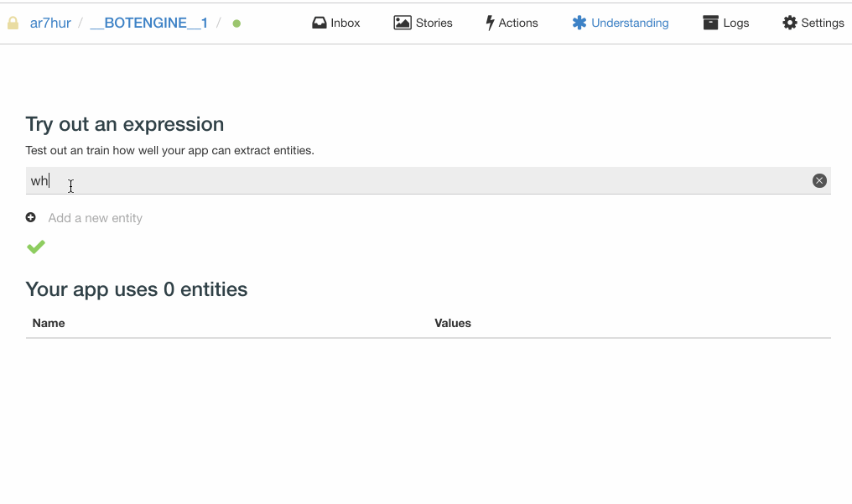Open the ar7hur profile link
Image resolution: width=852 pixels, height=504 pixels.
tap(50, 23)
